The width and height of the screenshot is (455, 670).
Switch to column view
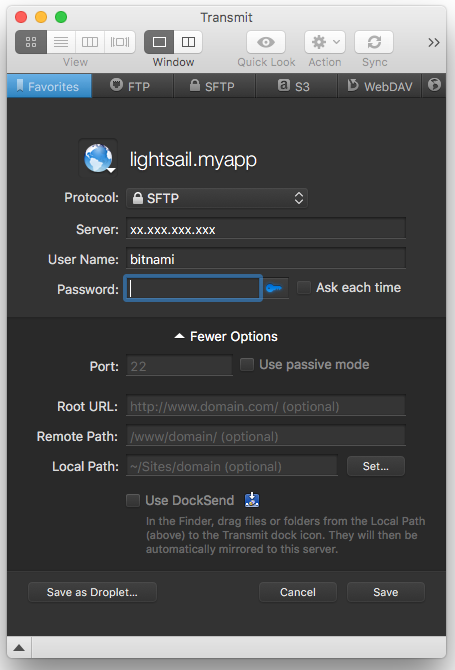click(90, 42)
